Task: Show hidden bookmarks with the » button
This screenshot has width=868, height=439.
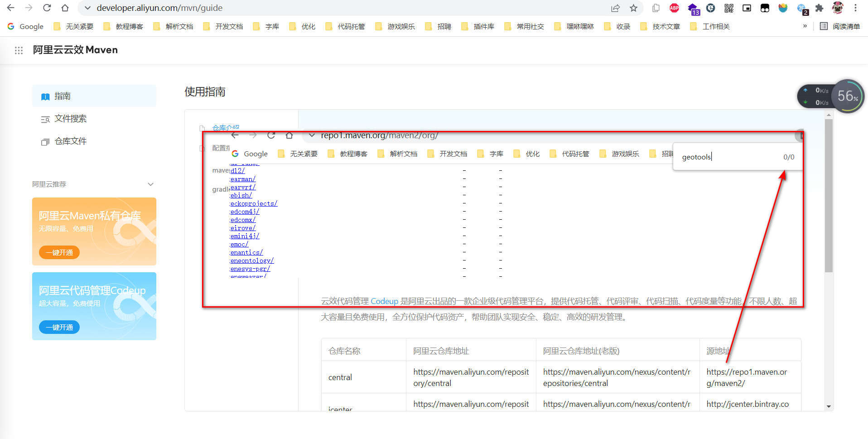Action: pos(805,26)
